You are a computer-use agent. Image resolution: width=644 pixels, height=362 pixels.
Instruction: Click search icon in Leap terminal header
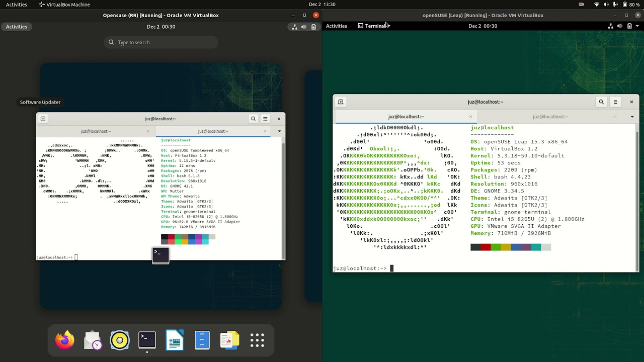click(x=601, y=102)
